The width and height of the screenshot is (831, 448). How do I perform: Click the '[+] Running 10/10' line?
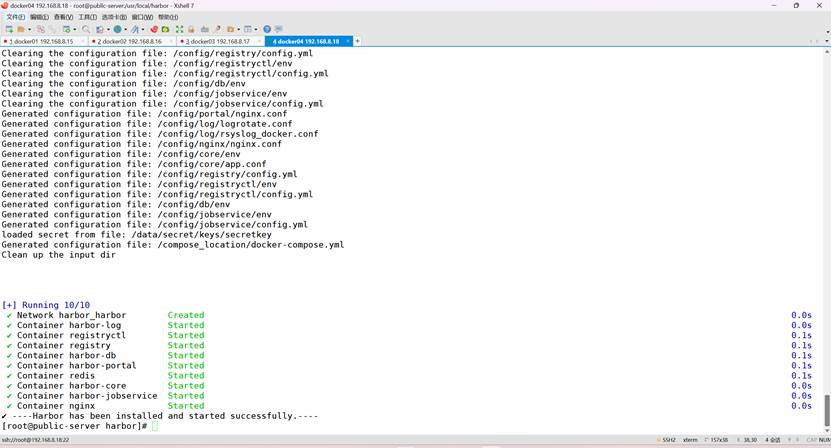[46, 305]
